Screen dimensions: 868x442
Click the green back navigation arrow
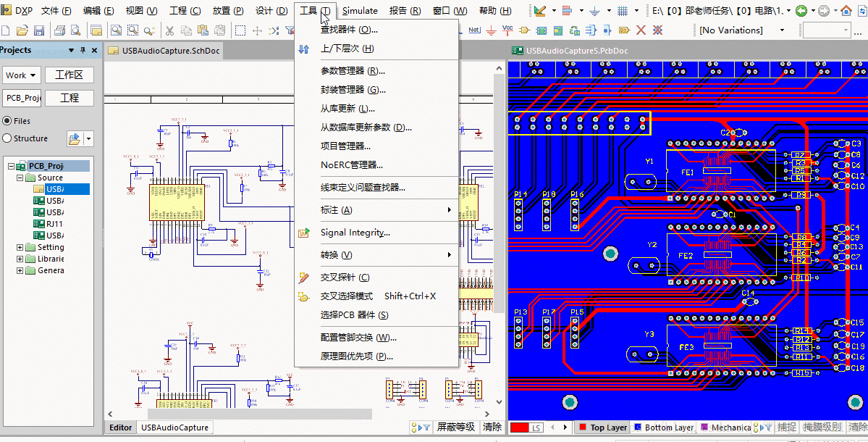point(801,11)
